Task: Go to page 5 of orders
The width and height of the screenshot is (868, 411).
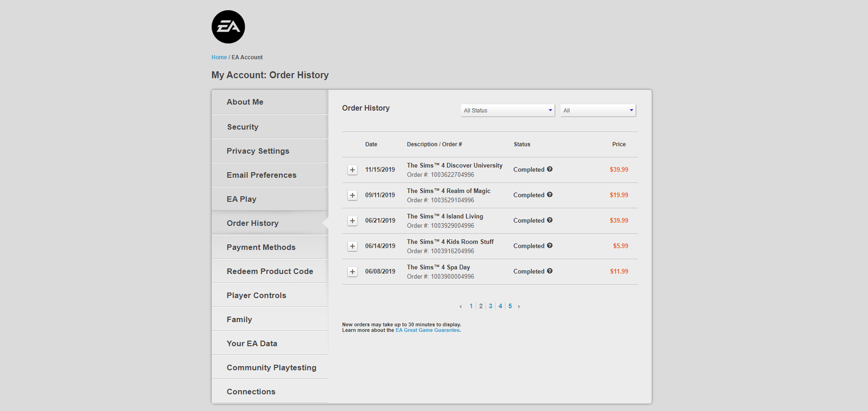Action: pos(510,306)
